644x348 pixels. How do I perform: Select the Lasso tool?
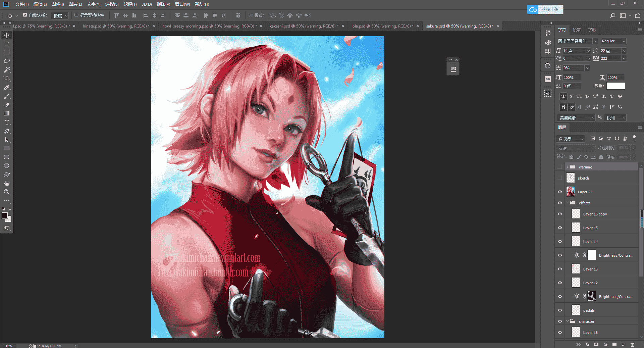pyautogui.click(x=7, y=61)
